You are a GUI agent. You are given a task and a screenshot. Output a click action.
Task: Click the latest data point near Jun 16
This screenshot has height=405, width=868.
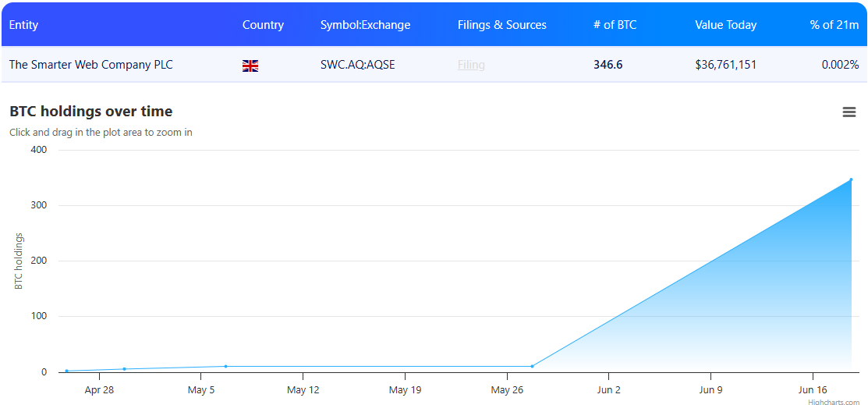[x=851, y=179]
